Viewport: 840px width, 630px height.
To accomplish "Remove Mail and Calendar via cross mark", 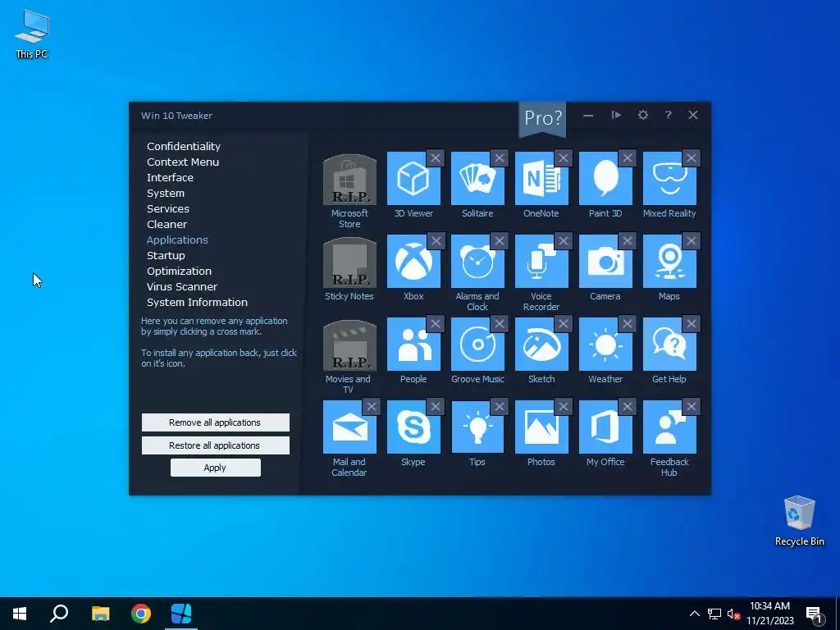I will [372, 407].
